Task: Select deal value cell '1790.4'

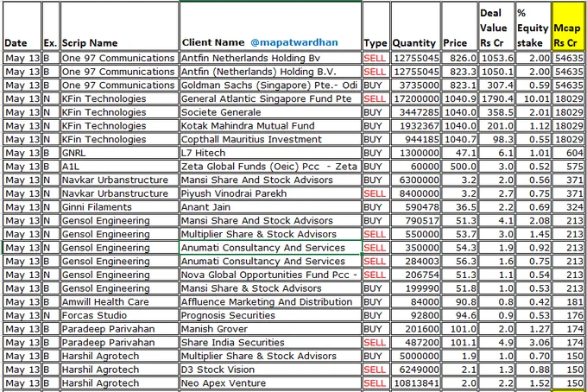Action: pos(496,98)
